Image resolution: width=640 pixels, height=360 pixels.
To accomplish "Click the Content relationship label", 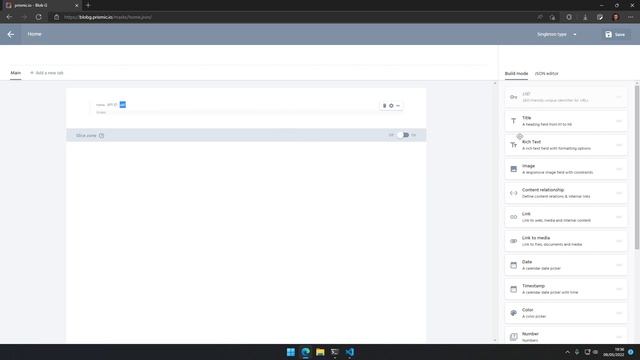I will point(543,190).
